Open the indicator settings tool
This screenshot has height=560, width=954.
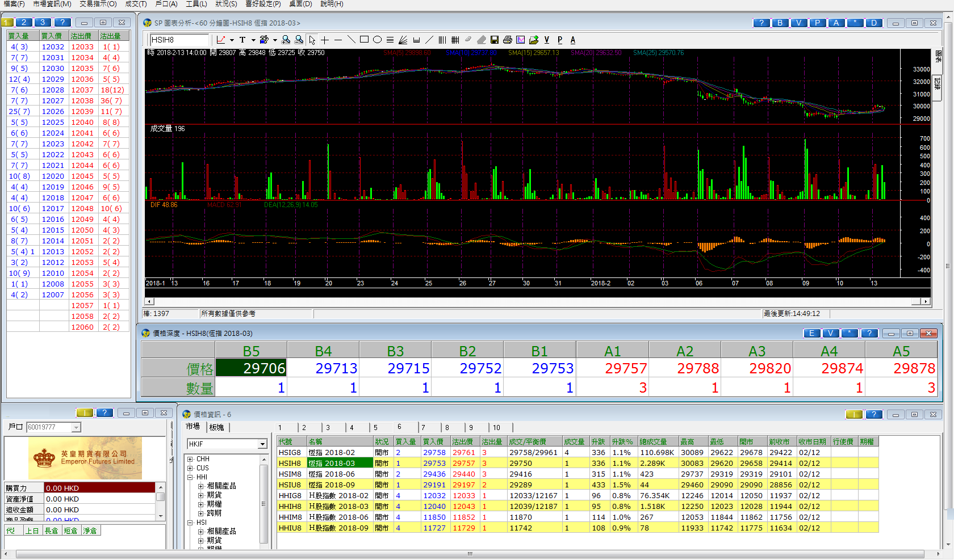point(264,40)
